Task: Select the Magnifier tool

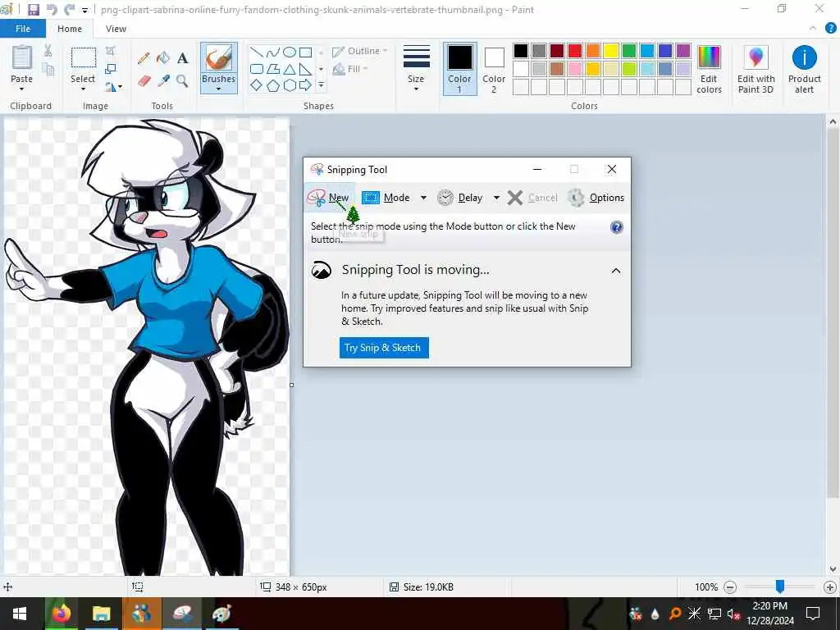Action: [182, 81]
